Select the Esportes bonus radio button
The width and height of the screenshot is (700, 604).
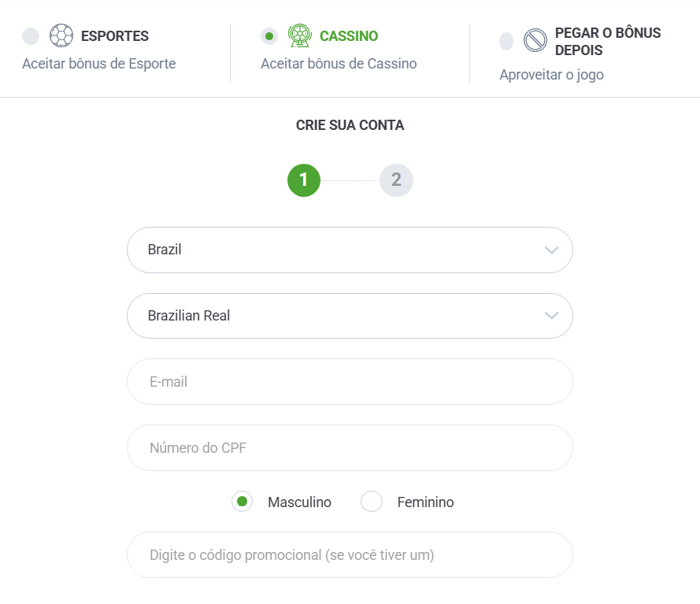pos(31,36)
